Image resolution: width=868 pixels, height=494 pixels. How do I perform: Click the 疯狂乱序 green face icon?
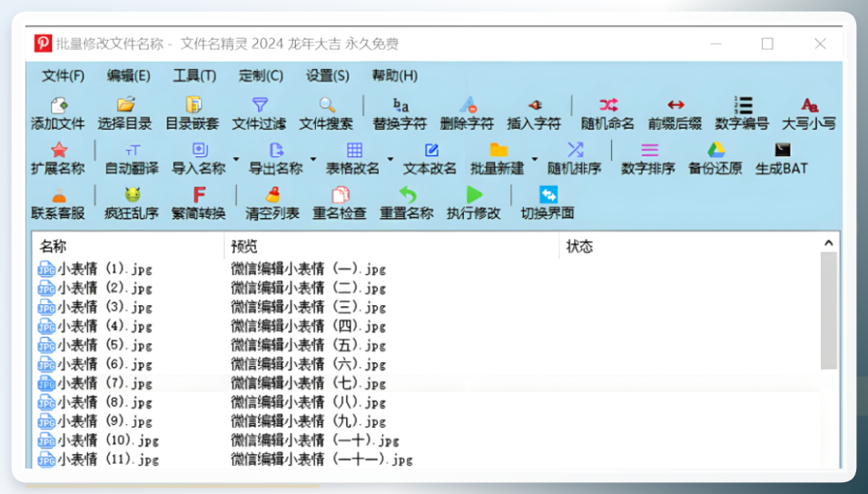point(133,194)
